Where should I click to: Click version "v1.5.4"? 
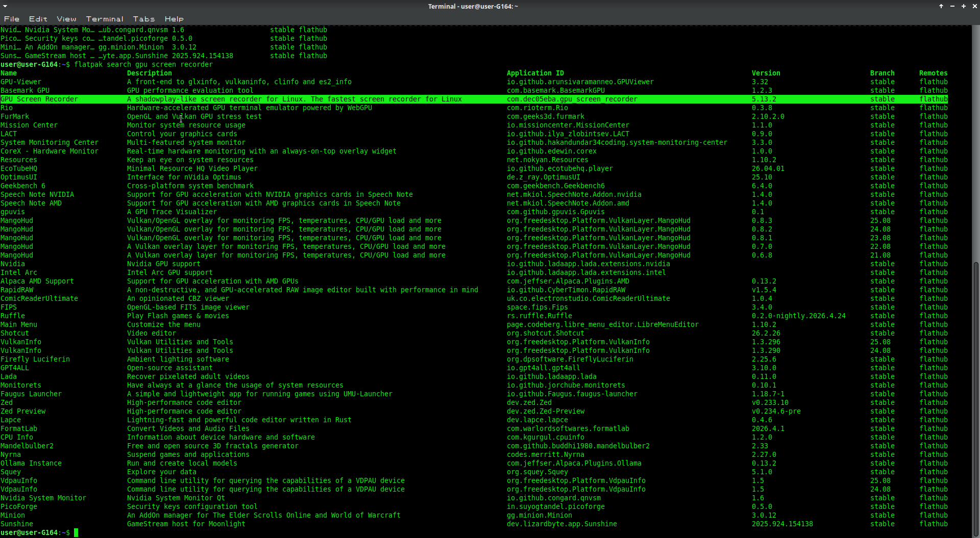point(764,290)
